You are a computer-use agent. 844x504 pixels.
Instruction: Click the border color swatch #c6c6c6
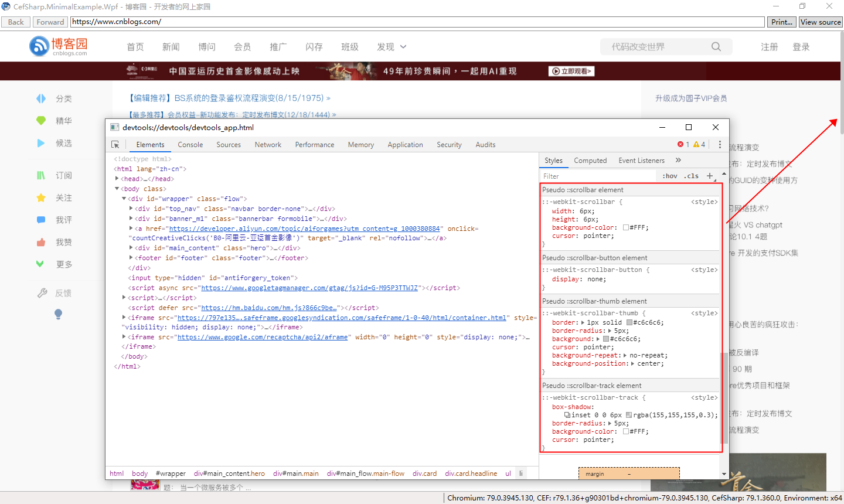coord(629,322)
